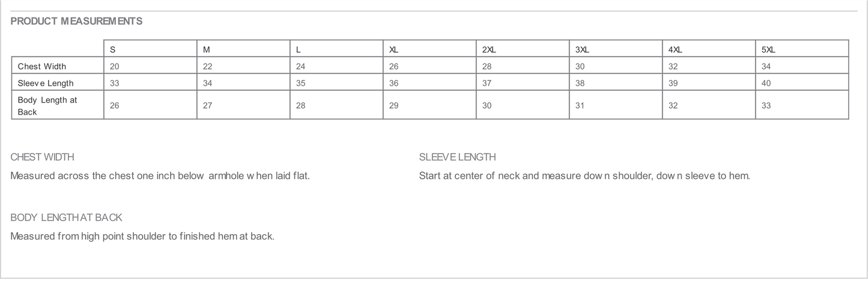
Task: Click the PRODUCT MEASUREMENTS heading
Action: coord(76,21)
